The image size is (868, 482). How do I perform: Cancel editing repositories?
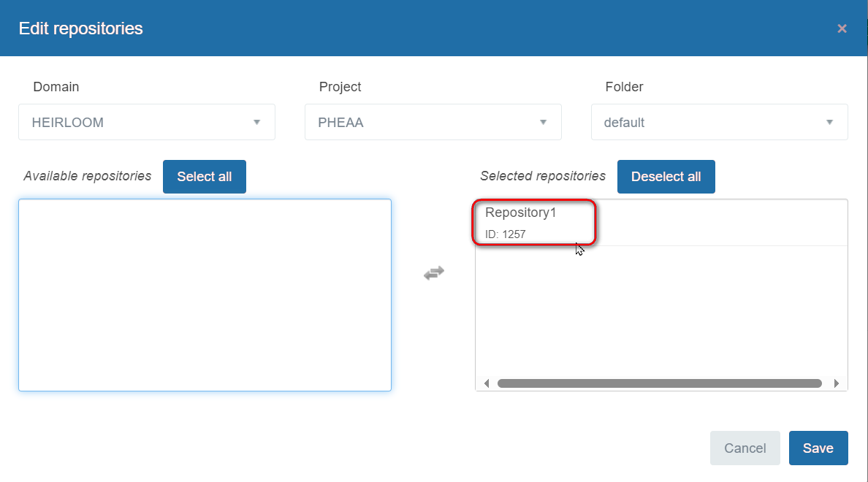[x=745, y=448]
